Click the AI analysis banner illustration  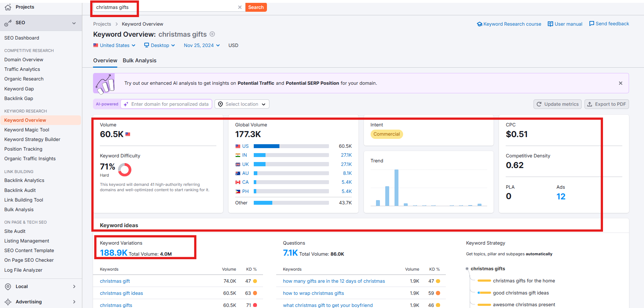click(104, 83)
